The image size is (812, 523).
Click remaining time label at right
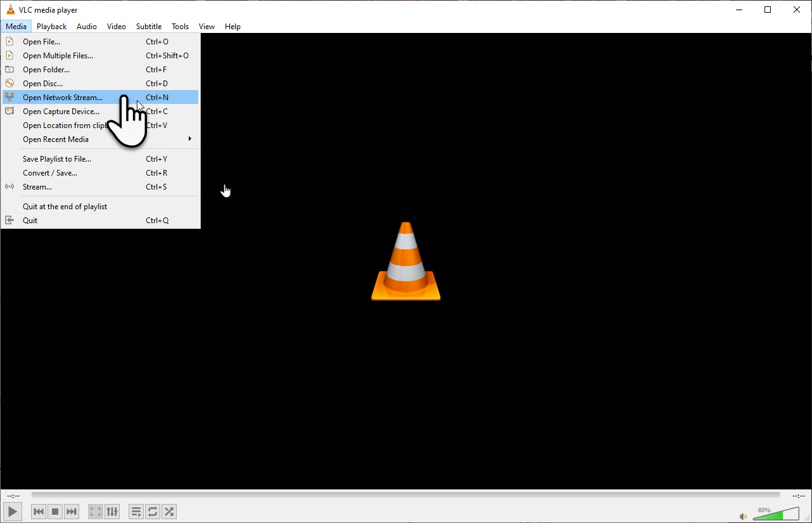798,496
